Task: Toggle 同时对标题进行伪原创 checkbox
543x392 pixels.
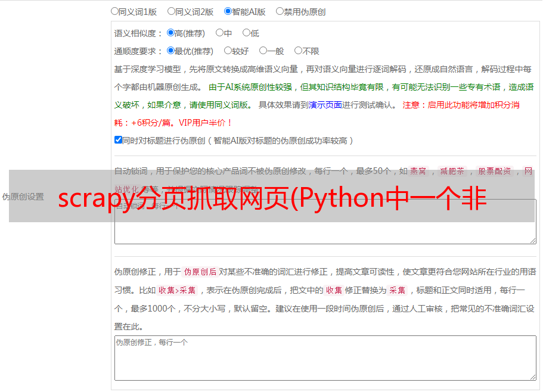Action: click(118, 140)
